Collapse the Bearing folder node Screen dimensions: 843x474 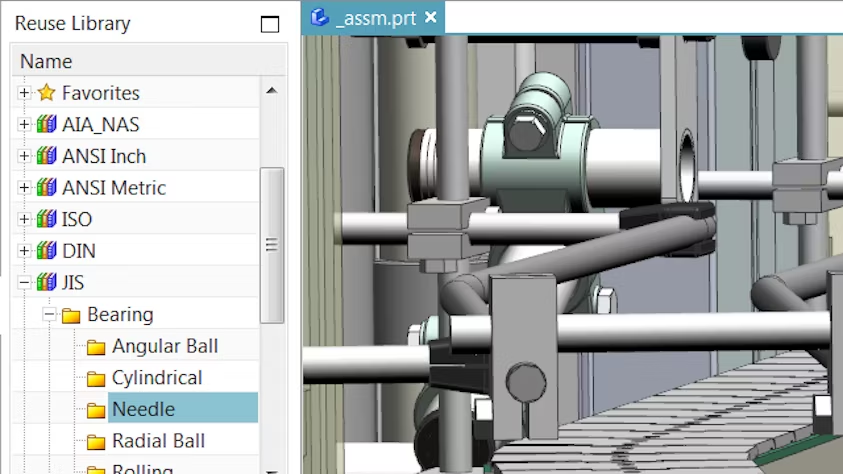tap(49, 315)
